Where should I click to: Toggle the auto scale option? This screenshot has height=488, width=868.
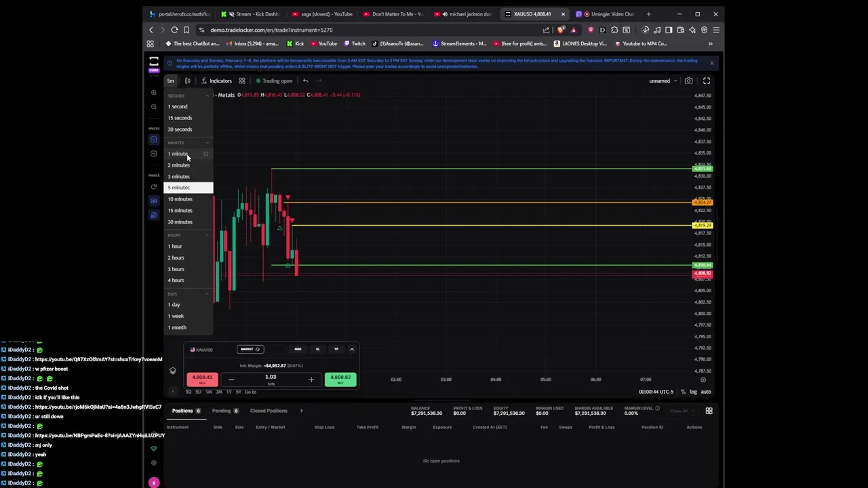coord(706,392)
